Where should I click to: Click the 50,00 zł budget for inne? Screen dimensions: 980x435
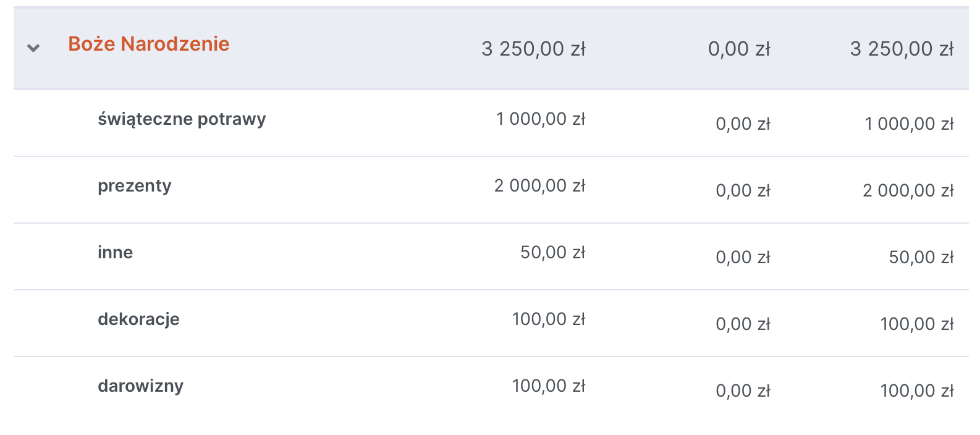[552, 252]
